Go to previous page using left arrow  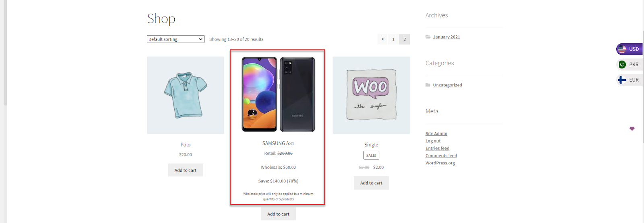[x=382, y=39]
